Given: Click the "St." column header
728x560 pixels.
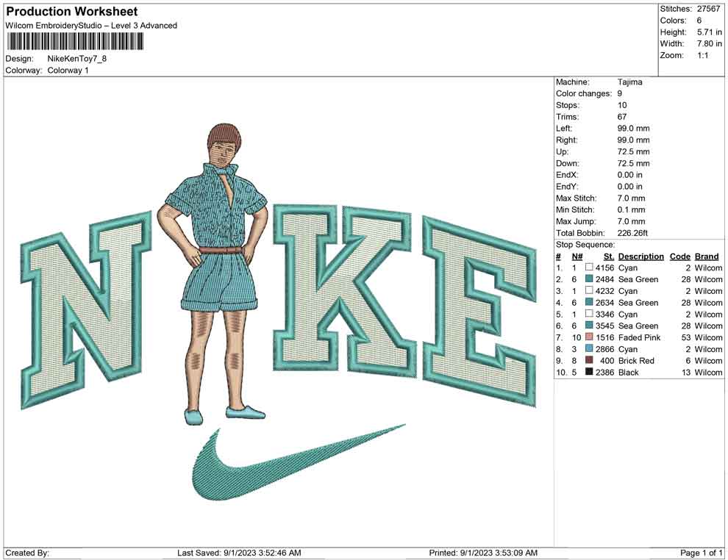Looking at the screenshot, I should tap(609, 256).
